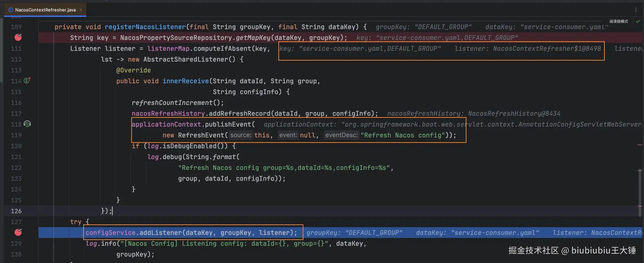Image resolution: width=644 pixels, height=263 pixels.
Task: Click NacosPropertySourceRepository class reference
Action: [x=176, y=38]
